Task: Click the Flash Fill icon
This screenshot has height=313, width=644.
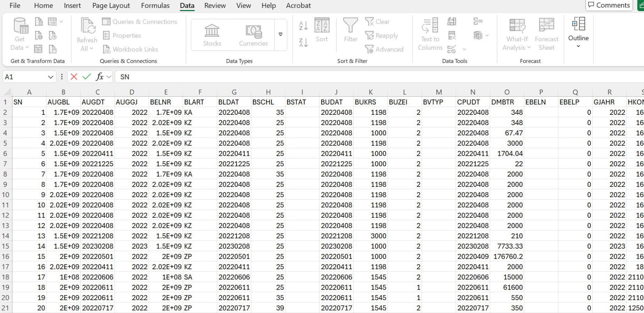Action: (x=452, y=22)
